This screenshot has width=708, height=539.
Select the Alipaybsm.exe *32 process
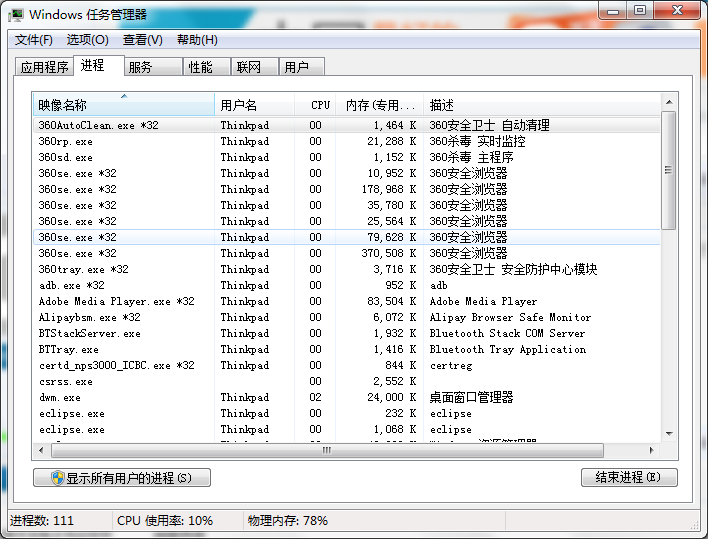(347, 317)
